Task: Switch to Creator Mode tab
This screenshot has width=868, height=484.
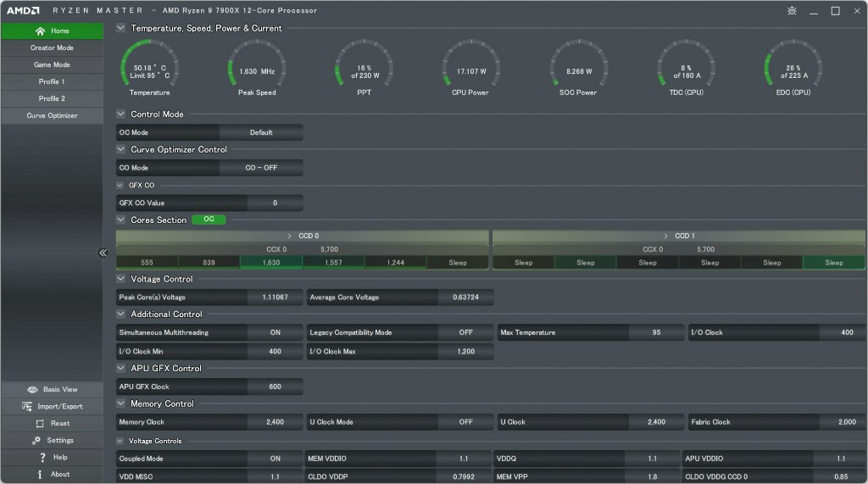Action: (x=52, y=48)
